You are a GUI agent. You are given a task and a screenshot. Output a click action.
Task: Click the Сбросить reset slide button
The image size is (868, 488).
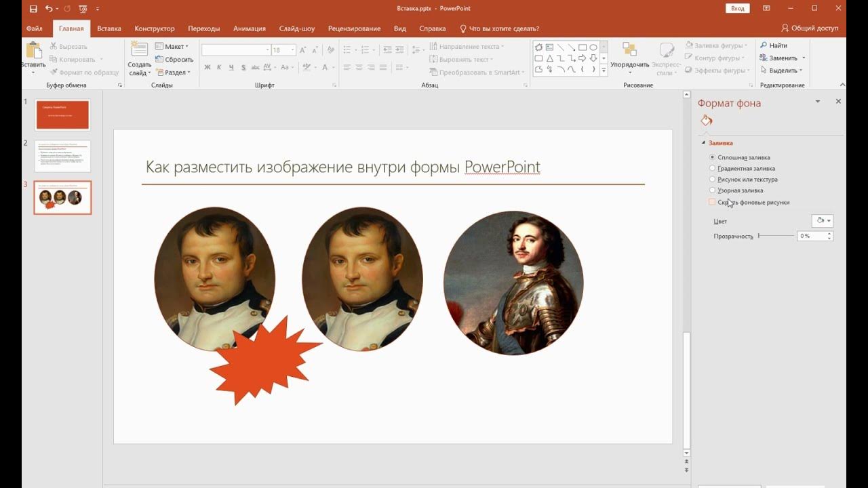coord(174,59)
